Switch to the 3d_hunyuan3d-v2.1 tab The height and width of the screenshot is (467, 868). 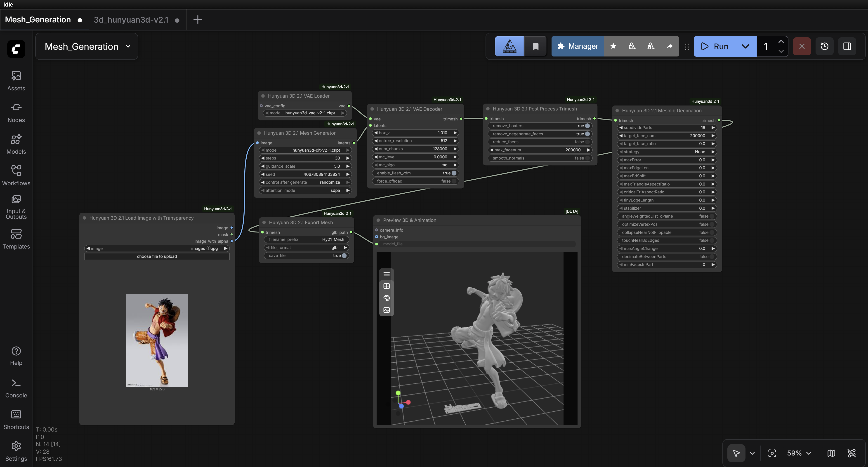coord(131,20)
